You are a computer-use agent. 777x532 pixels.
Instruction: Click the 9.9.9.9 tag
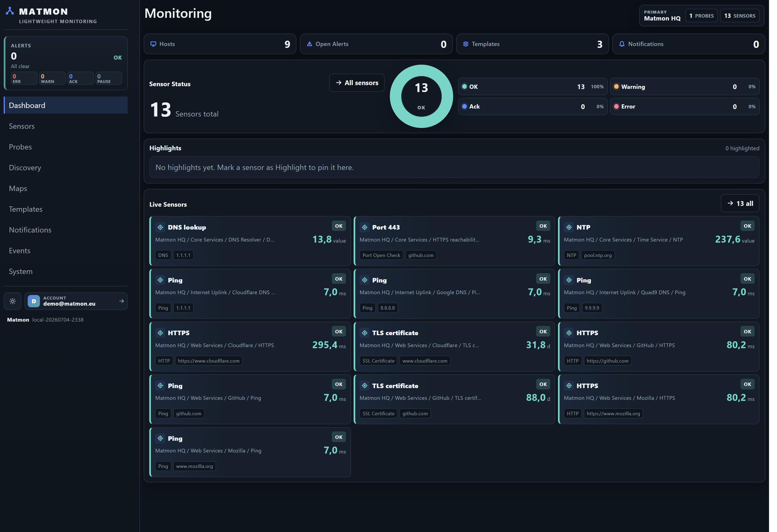(592, 308)
